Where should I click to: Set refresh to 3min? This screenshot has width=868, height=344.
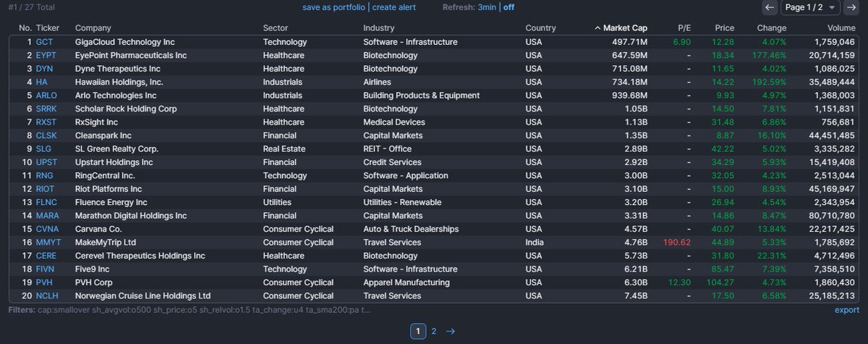tap(487, 7)
